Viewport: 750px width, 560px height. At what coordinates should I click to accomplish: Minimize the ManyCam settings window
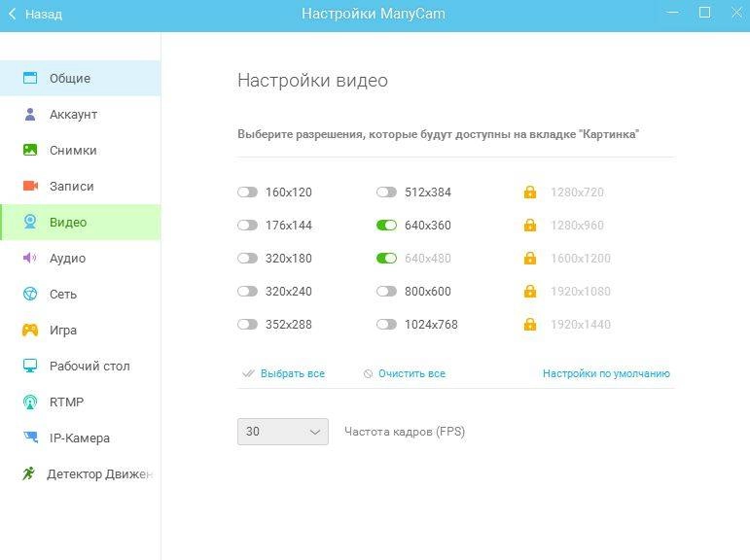(672, 13)
